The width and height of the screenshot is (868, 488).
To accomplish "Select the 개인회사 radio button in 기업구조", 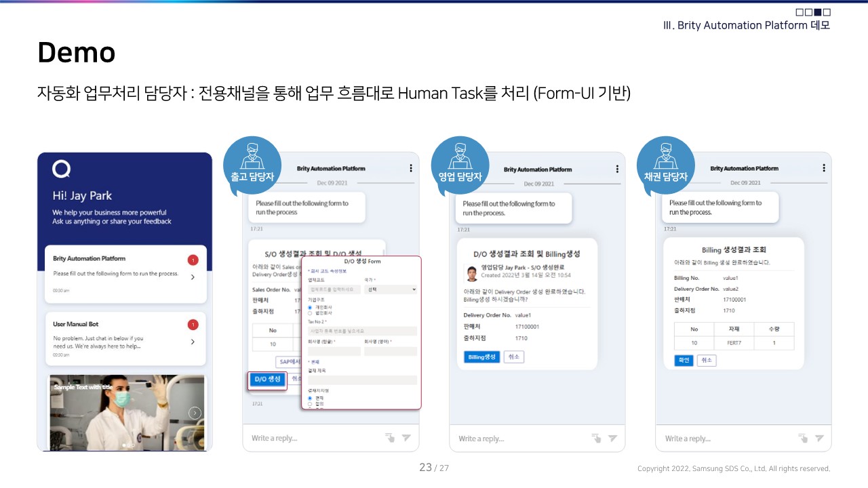I will [309, 307].
